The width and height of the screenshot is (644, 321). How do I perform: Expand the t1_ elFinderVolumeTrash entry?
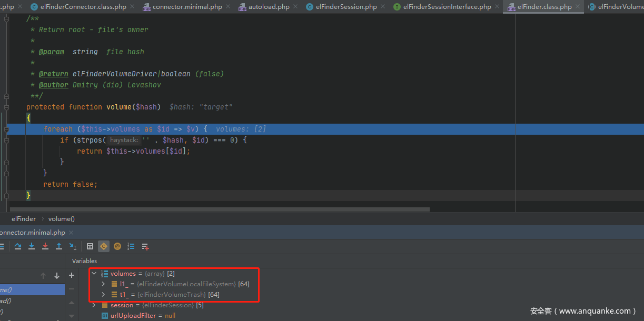104,295
